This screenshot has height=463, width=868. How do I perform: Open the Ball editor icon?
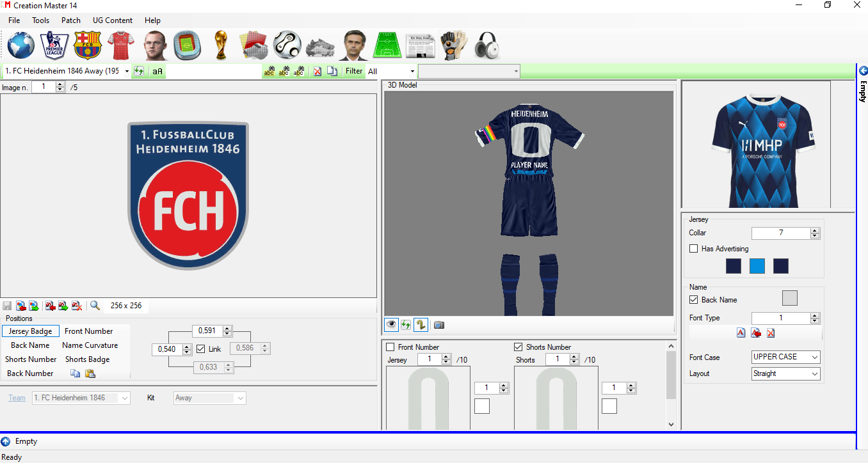coord(287,45)
